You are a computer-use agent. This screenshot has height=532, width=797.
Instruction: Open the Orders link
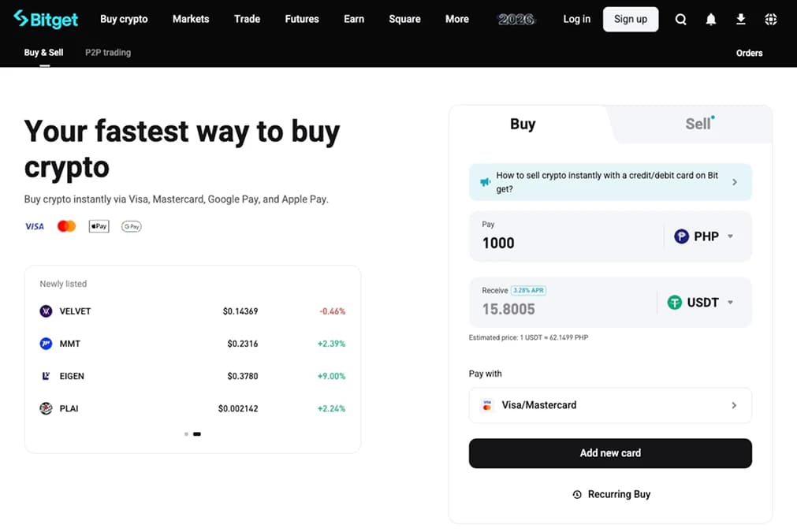[x=749, y=53]
